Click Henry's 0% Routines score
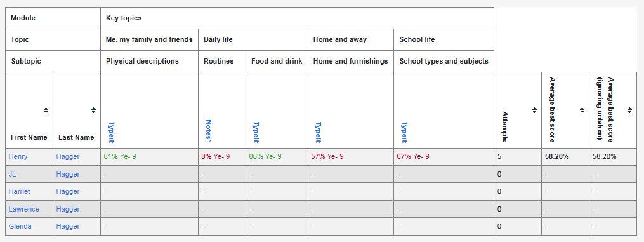 [x=216, y=156]
